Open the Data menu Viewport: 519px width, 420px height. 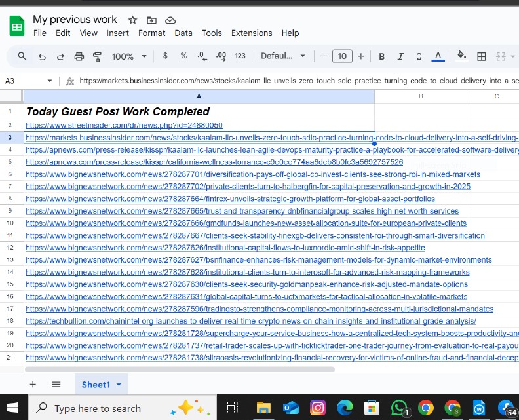[x=183, y=33]
